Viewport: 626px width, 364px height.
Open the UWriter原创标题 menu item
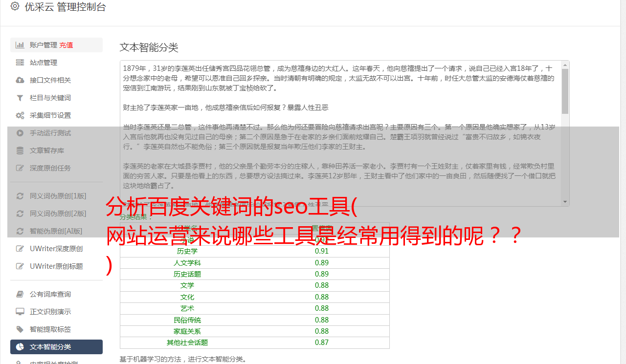[x=56, y=266]
